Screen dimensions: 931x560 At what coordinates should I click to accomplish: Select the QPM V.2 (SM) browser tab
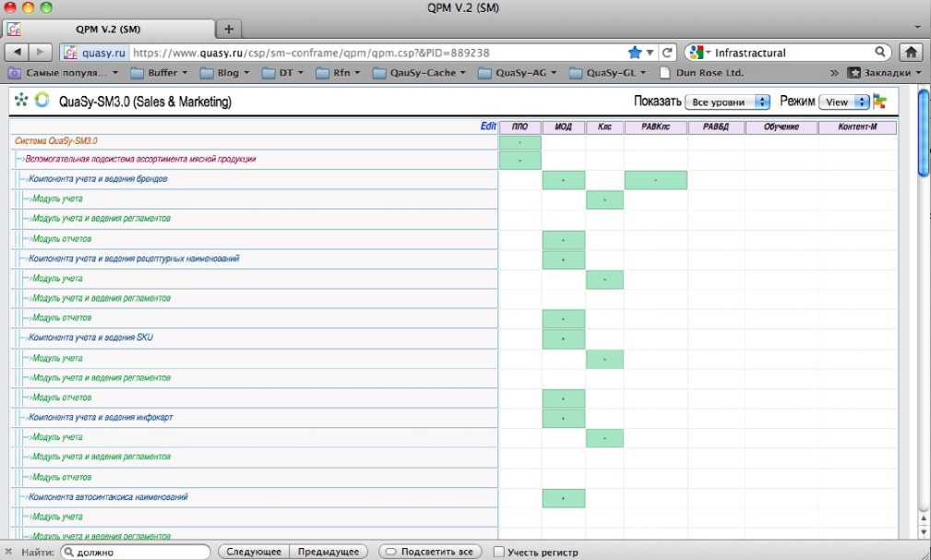[109, 30]
